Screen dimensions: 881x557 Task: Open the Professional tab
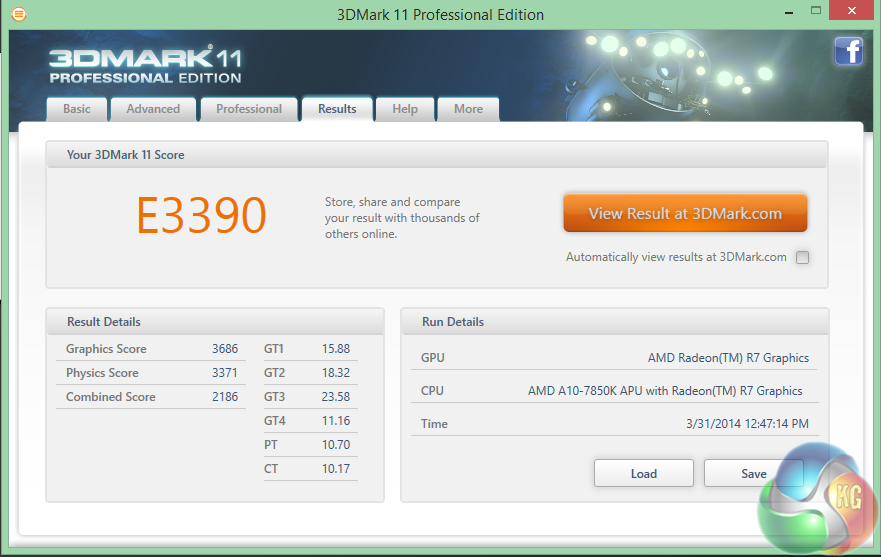click(249, 109)
